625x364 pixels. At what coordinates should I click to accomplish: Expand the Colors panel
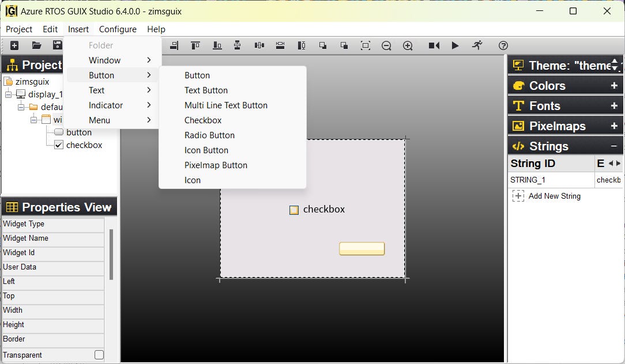tap(614, 86)
